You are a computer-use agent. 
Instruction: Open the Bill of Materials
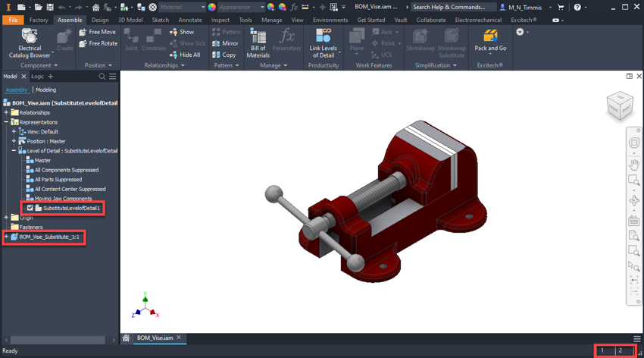258,43
